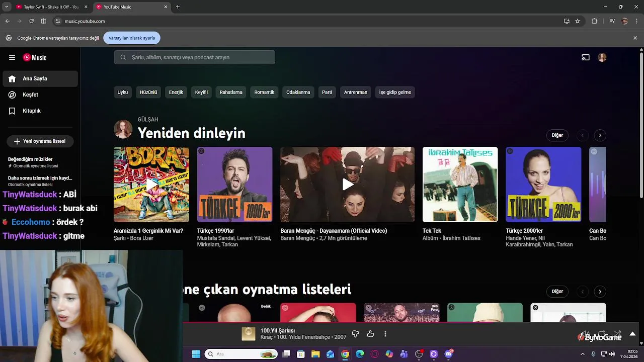Bookmark this page with star icon
Viewport: 644px width, 362px height.
578,21
